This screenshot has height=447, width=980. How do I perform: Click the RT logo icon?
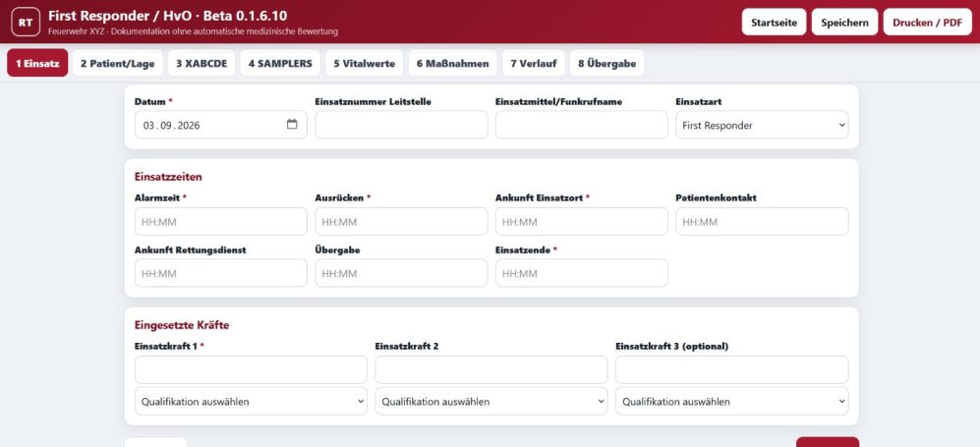point(26,22)
